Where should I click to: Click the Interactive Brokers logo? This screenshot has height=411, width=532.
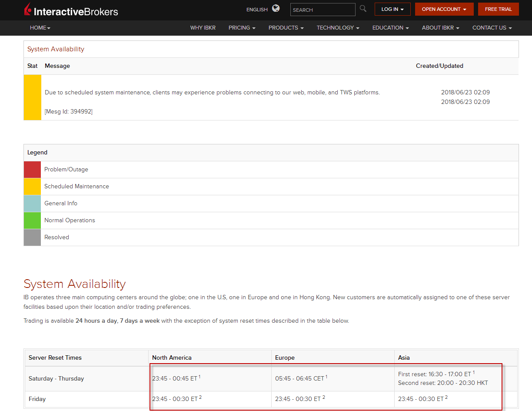tap(71, 10)
